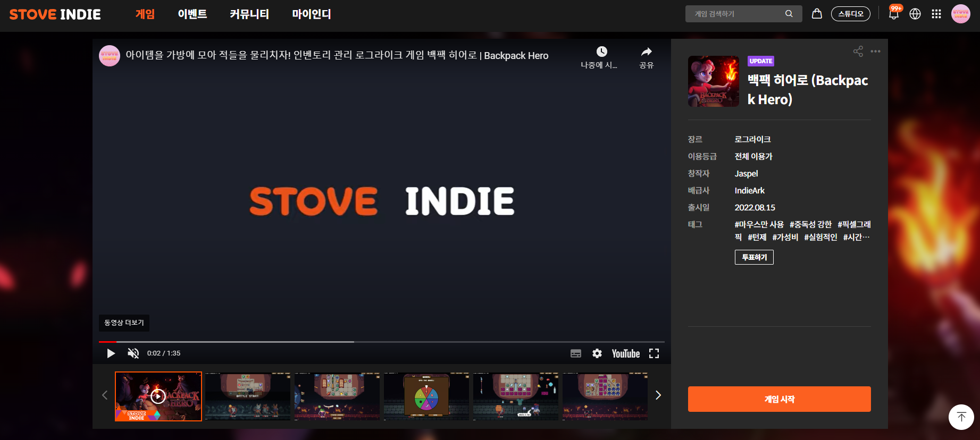Show previous thumbnails with left chevron
This screenshot has height=440, width=980.
105,395
